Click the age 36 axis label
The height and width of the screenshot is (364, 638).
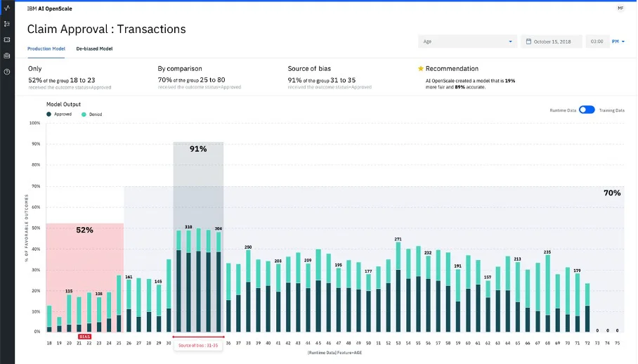[228, 343]
